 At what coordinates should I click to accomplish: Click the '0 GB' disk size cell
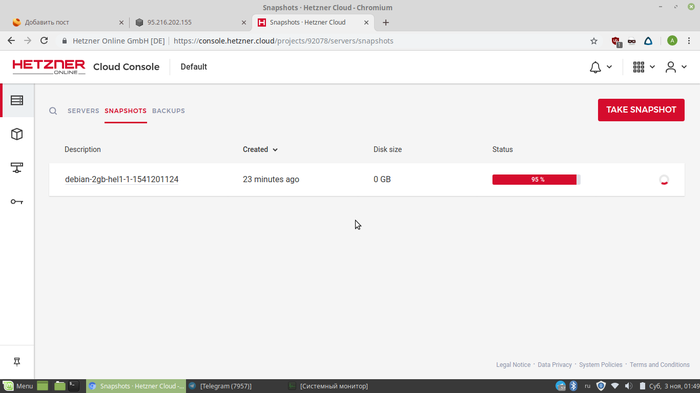pos(382,179)
